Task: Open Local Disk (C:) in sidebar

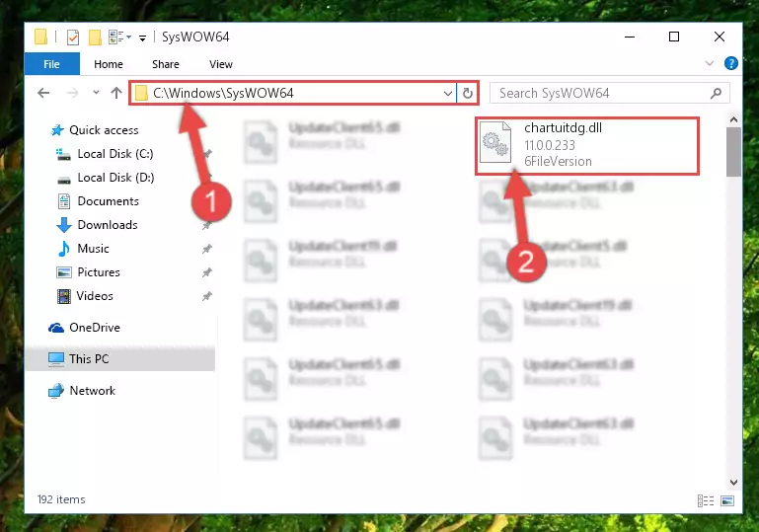Action: 115,153
